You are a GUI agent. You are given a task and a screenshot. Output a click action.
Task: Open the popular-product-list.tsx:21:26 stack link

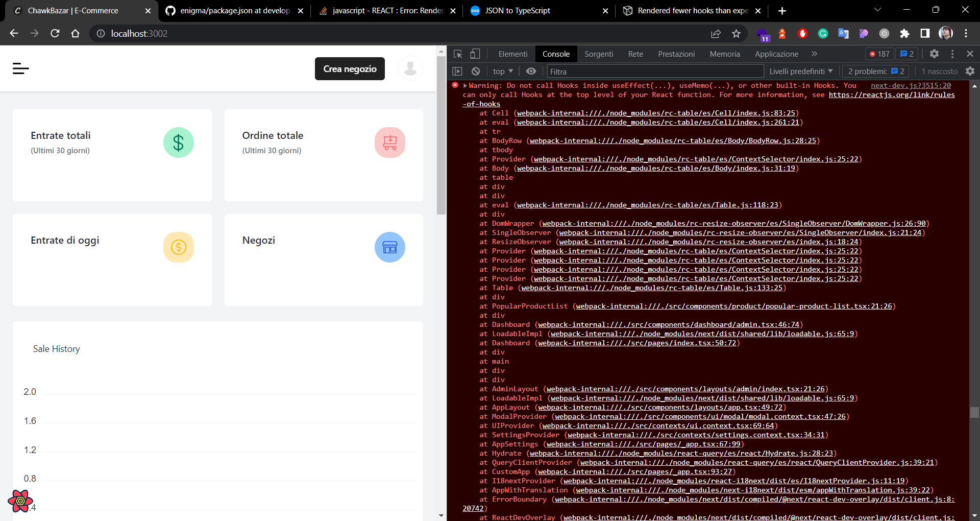point(734,306)
